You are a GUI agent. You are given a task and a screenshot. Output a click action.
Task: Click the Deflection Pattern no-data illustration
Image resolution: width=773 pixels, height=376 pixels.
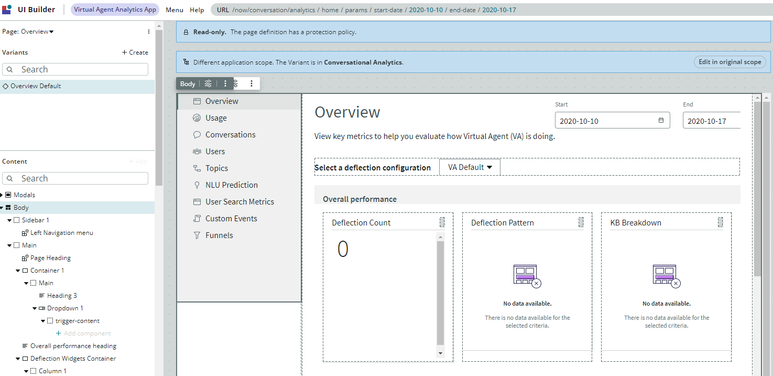pyautogui.click(x=527, y=276)
